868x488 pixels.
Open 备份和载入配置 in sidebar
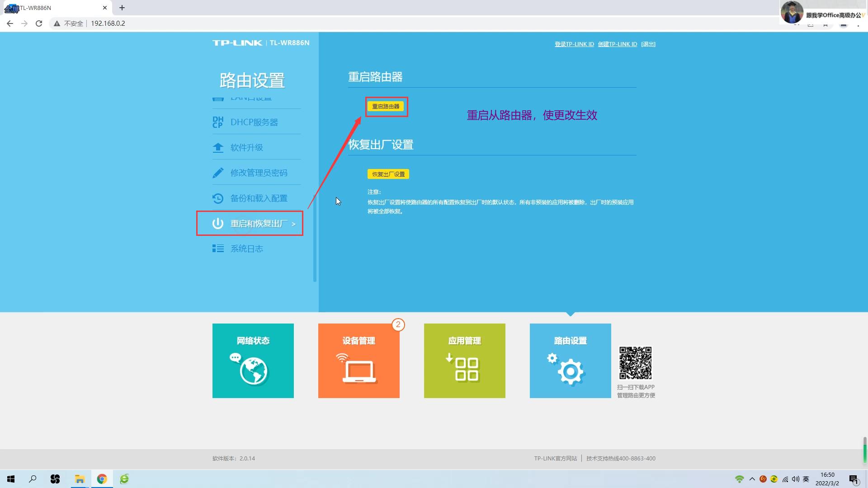click(x=259, y=197)
